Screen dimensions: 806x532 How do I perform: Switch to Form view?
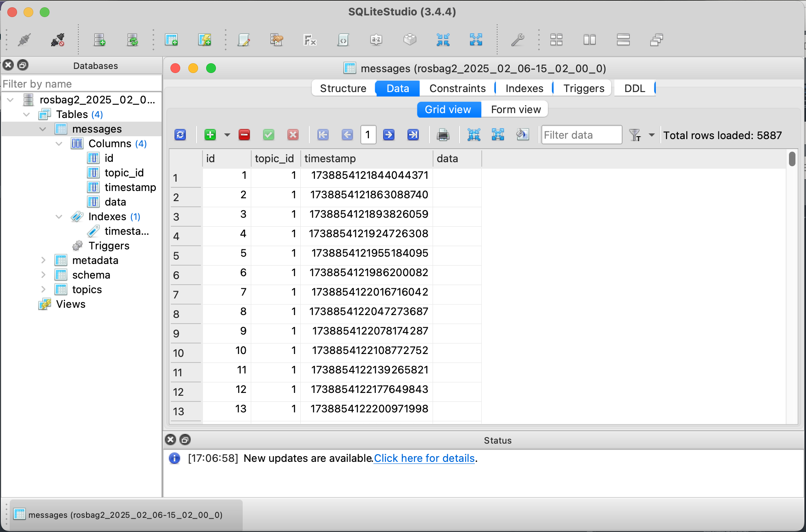click(515, 109)
